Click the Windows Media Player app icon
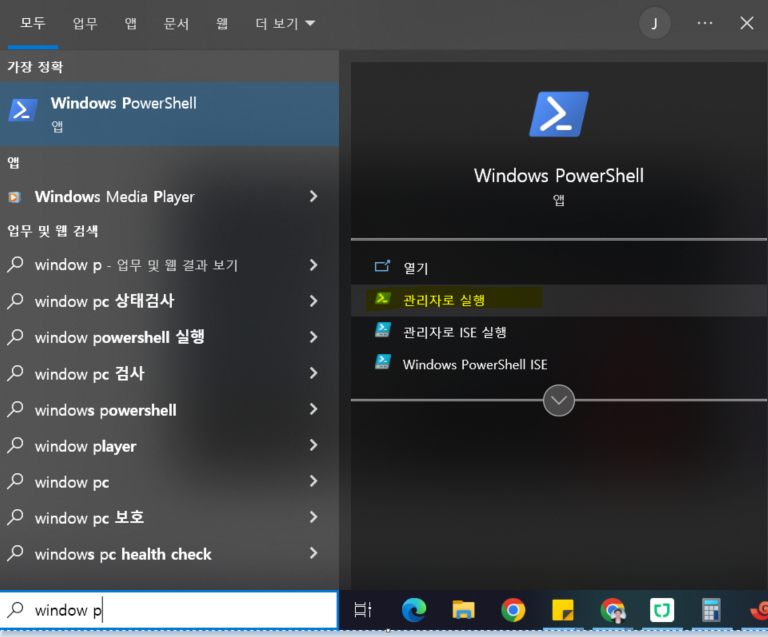The height and width of the screenshot is (637, 768). (x=14, y=197)
